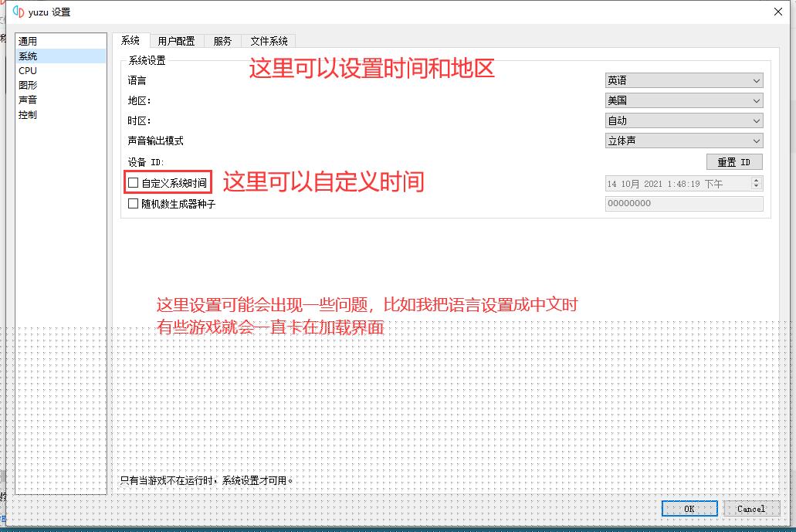Open the 图形 settings category

click(28, 85)
